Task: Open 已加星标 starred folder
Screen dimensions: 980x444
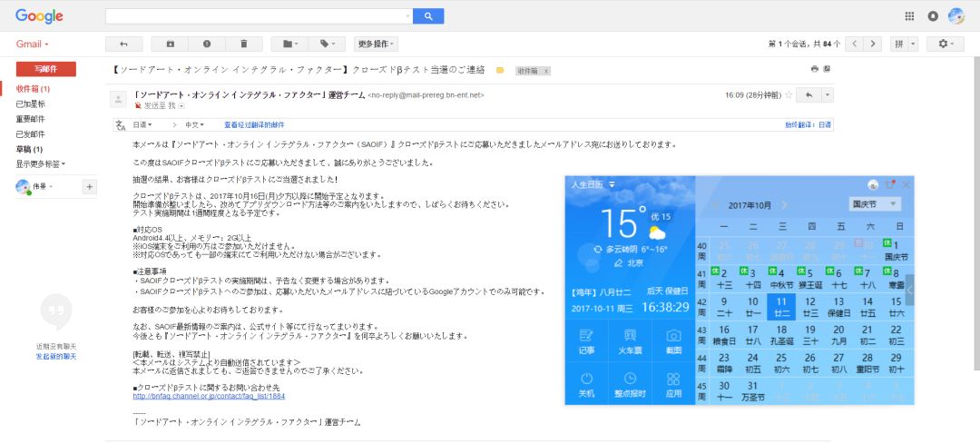Action: 31,104
